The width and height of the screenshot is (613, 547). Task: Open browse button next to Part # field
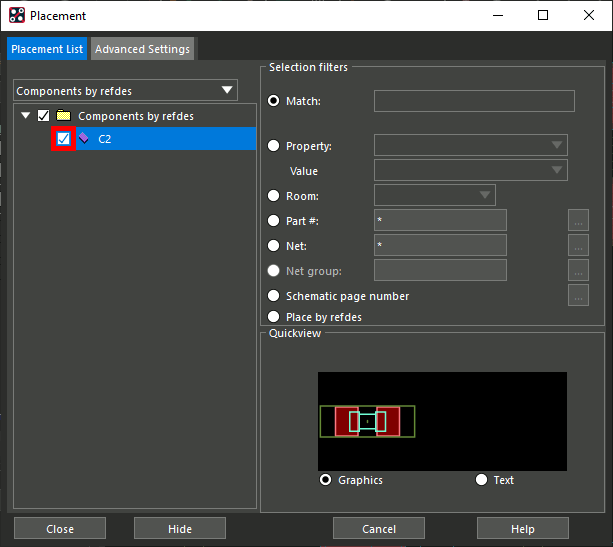click(578, 220)
